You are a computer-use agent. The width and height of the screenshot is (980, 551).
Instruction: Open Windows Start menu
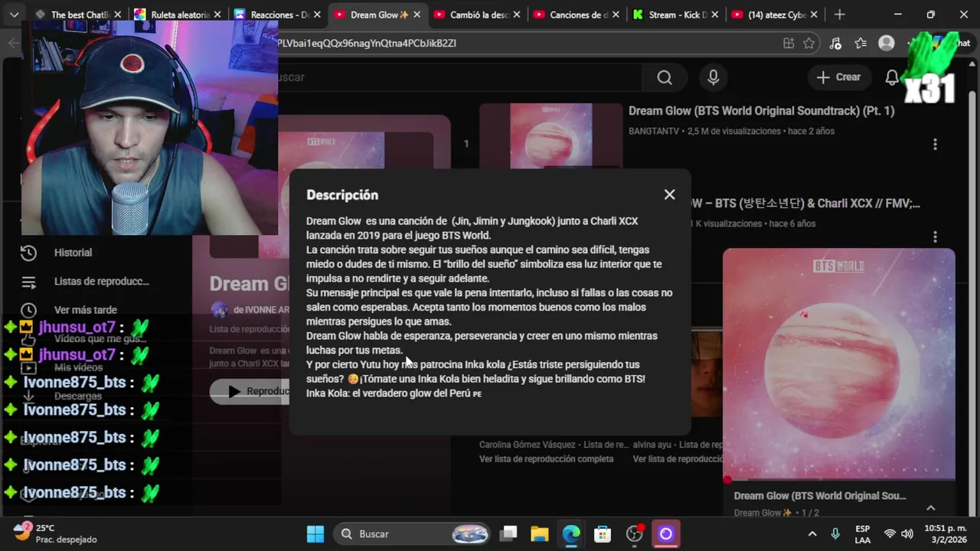pos(315,533)
